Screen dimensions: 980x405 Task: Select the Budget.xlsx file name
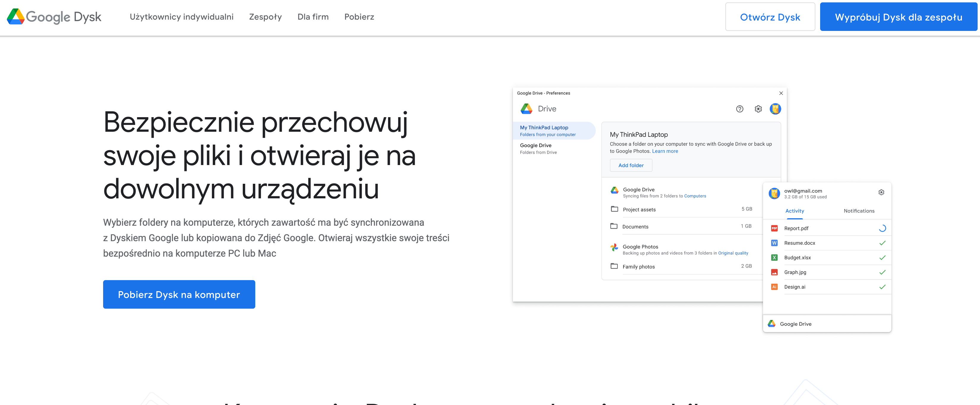click(x=797, y=258)
